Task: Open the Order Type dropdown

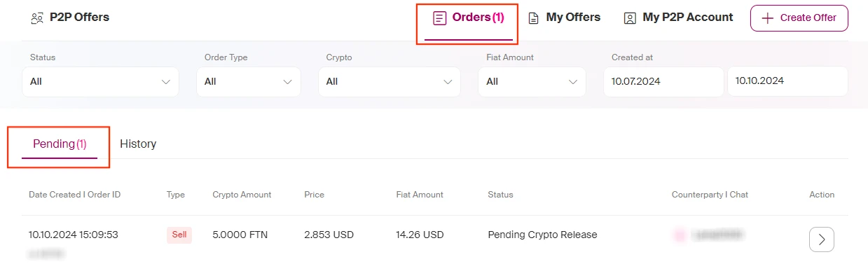Action: pos(249,82)
